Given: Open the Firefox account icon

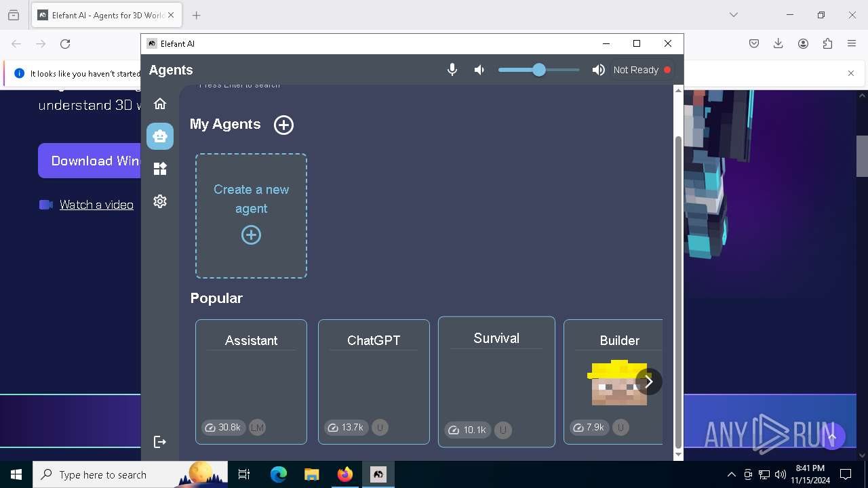Looking at the screenshot, I should coord(803,43).
